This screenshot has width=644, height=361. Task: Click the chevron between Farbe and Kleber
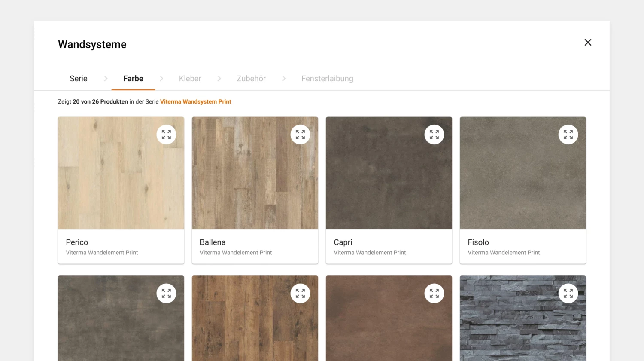(x=161, y=79)
